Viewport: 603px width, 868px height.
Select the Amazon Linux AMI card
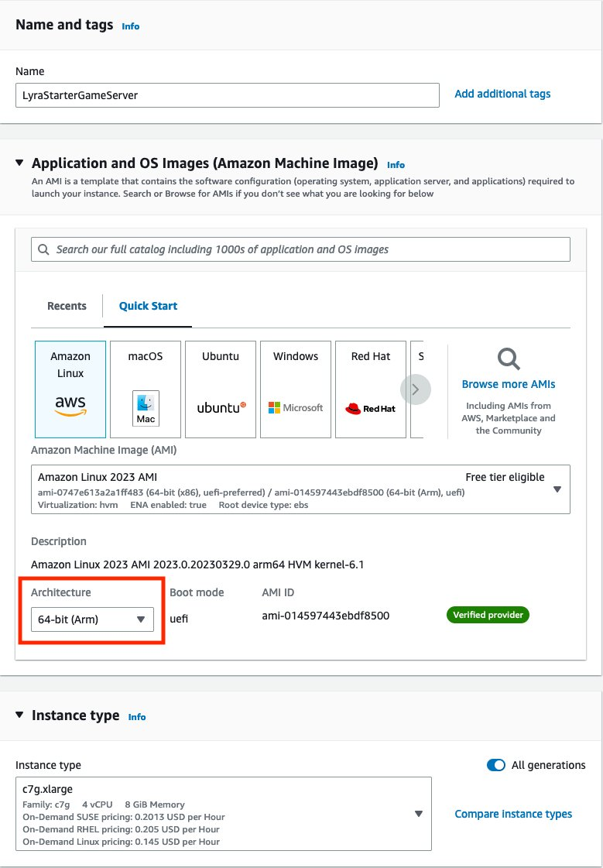(70, 389)
